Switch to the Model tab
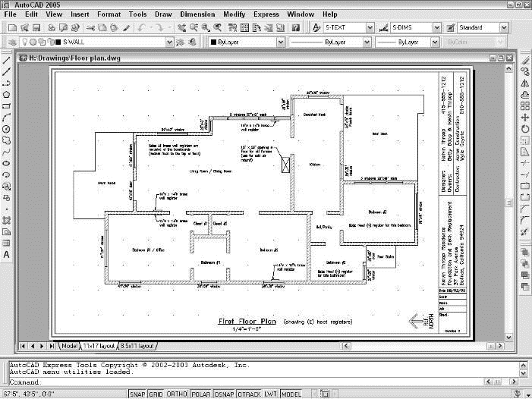532x399 pixels. [69, 346]
